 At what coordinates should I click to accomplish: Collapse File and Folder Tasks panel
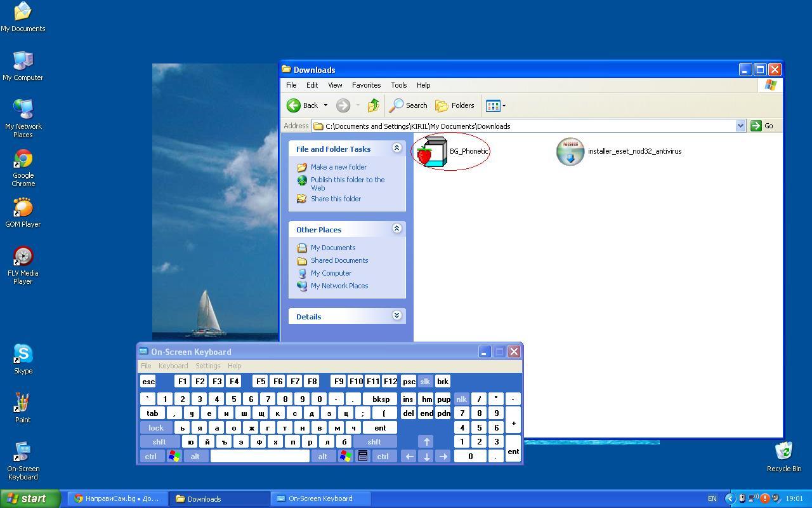tap(396, 148)
